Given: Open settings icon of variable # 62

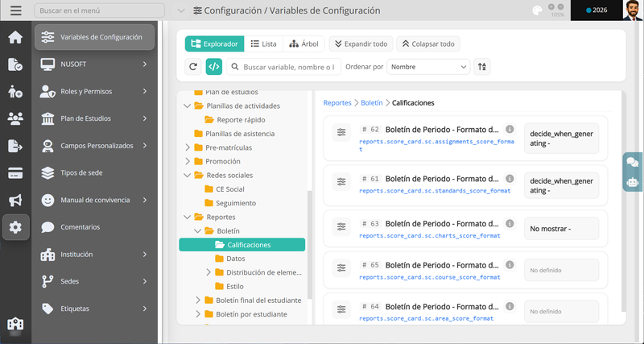Looking at the screenshot, I should tap(341, 132).
